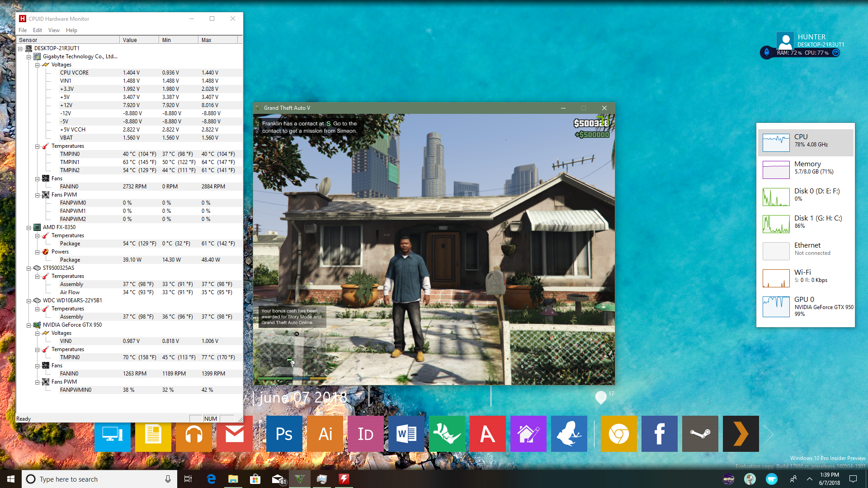The width and height of the screenshot is (868, 488).
Task: Open File Explorer from taskbar
Action: tap(233, 479)
